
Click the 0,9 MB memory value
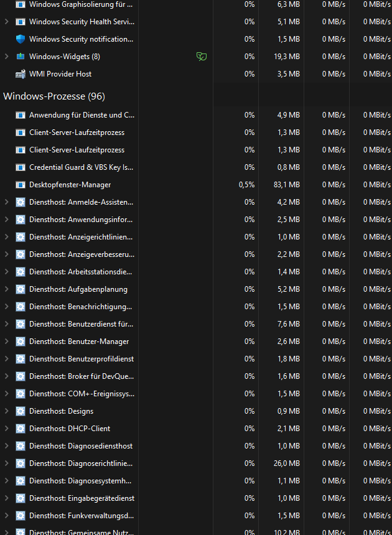point(289,411)
